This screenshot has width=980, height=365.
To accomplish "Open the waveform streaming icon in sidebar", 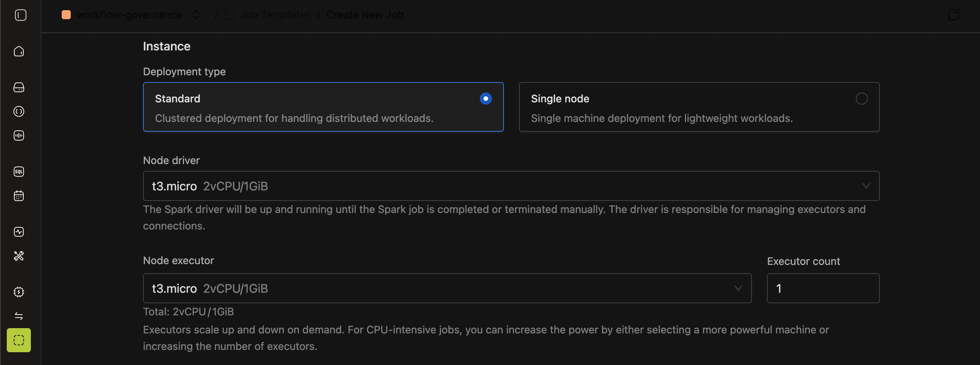I will (x=19, y=135).
